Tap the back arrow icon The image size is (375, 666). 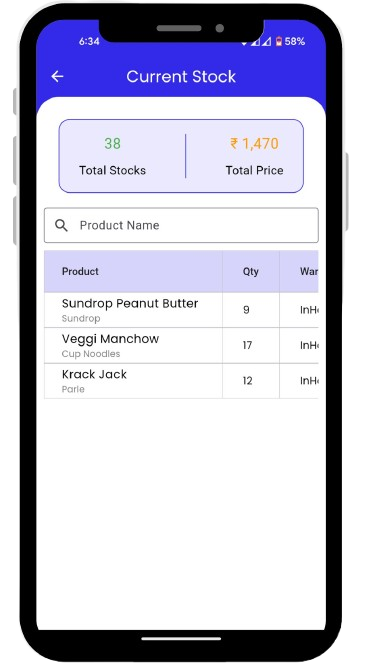57,76
